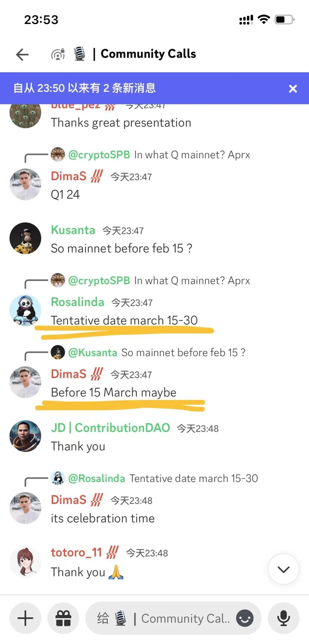This screenshot has height=644, width=309.
Task: Open the emoji picker smiley
Action: point(245,618)
